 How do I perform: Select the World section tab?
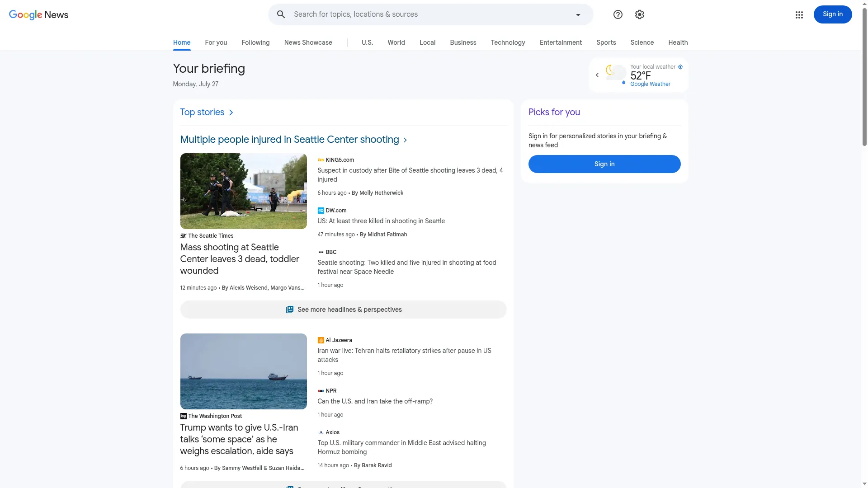click(396, 42)
